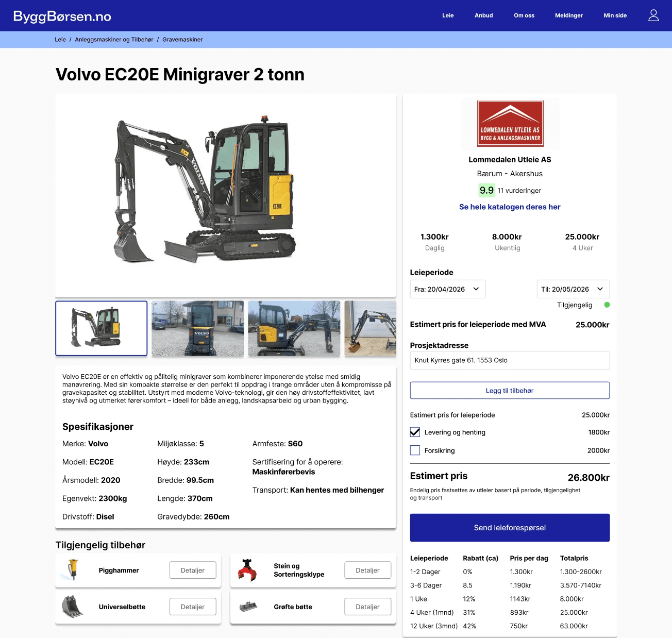
Task: Click the '12 Uker (3mnd)' row label
Action: click(x=434, y=626)
